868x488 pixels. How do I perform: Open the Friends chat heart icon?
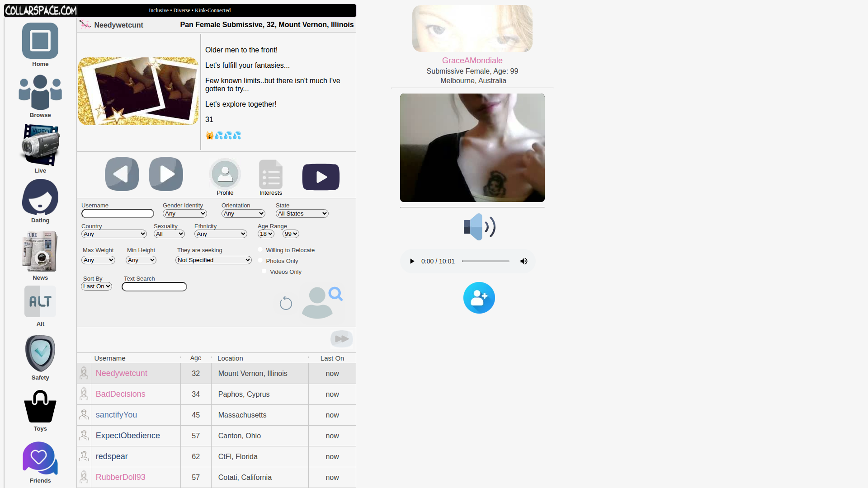click(40, 458)
